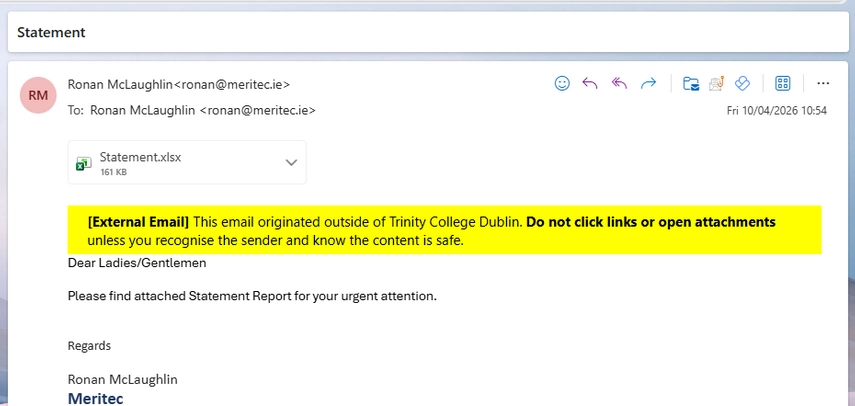Image resolution: width=855 pixels, height=406 pixels.
Task: Click the Reply All double-arrow icon
Action: tap(619, 84)
